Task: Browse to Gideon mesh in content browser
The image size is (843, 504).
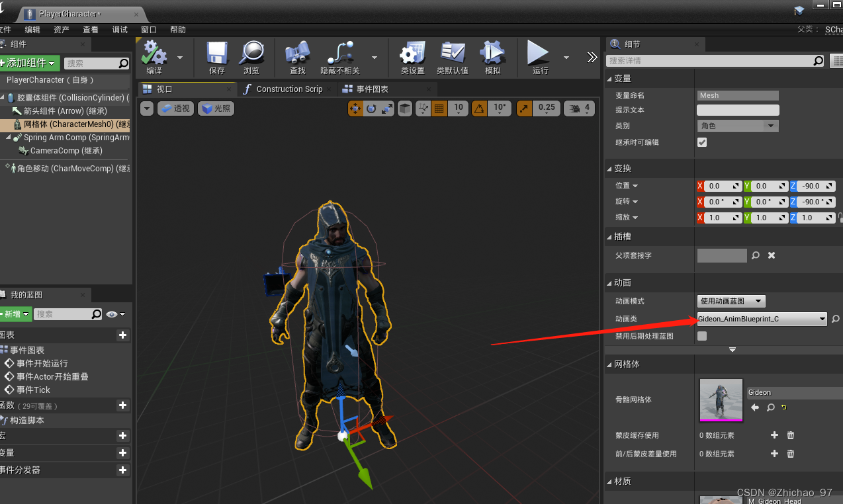Action: click(x=770, y=407)
